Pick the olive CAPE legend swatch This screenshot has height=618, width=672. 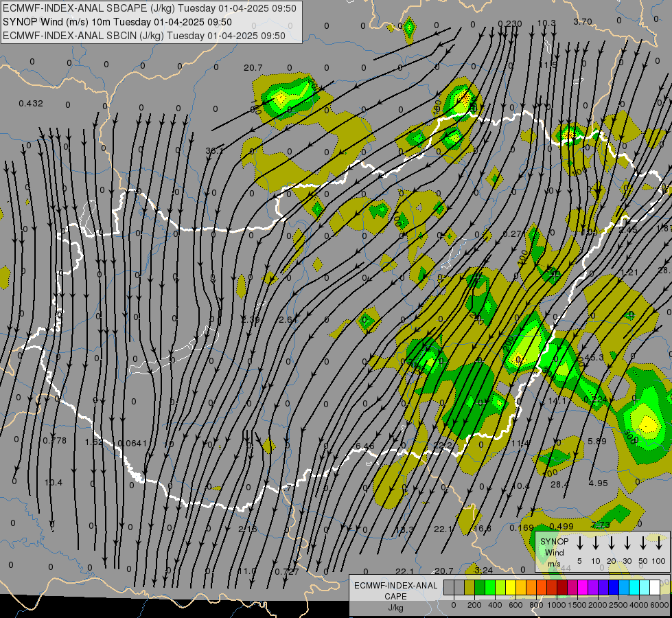click(x=470, y=587)
